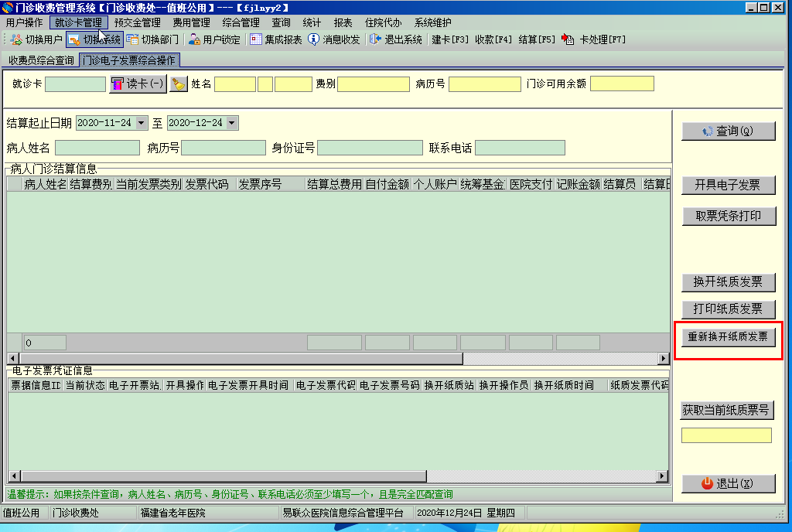Click 换开纸质发票 button

point(728,281)
